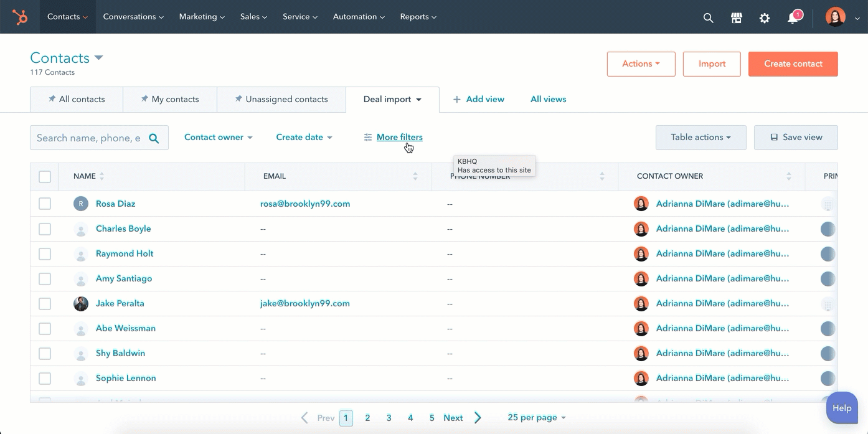
Task: Select the Charles Boyle row checkbox
Action: pos(45,229)
